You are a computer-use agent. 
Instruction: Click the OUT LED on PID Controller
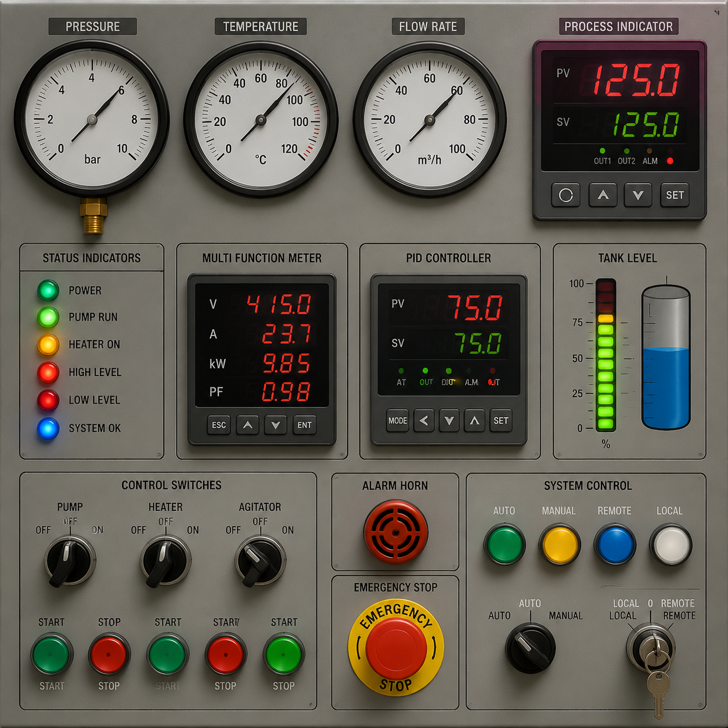pyautogui.click(x=426, y=370)
